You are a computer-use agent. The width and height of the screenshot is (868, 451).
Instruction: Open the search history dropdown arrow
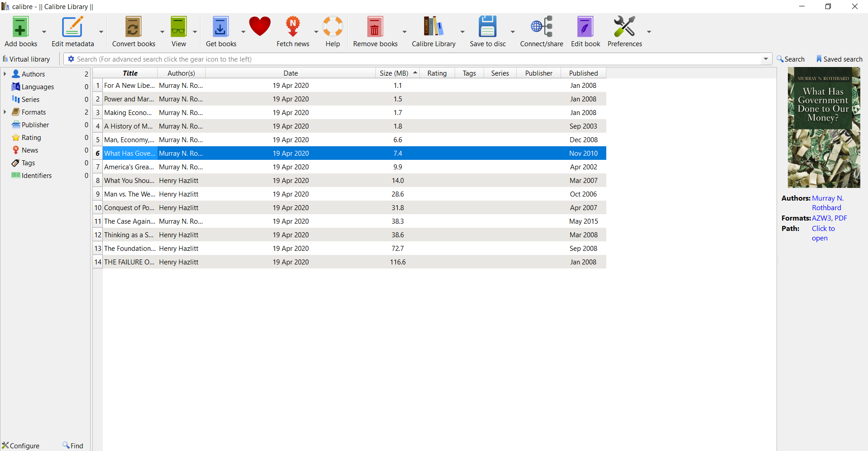click(x=766, y=59)
